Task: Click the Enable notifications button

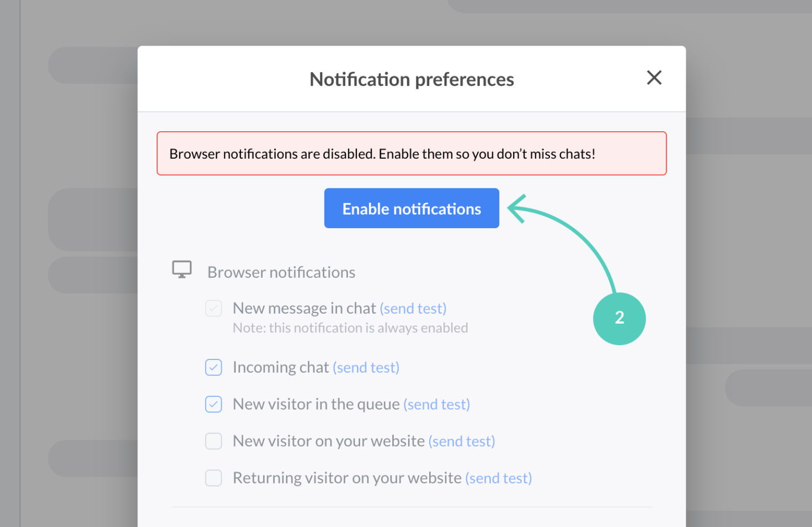Action: [x=412, y=208]
